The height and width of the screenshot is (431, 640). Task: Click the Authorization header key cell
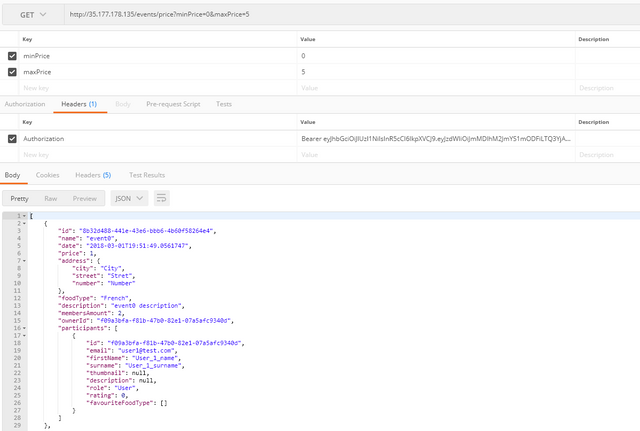[158, 139]
